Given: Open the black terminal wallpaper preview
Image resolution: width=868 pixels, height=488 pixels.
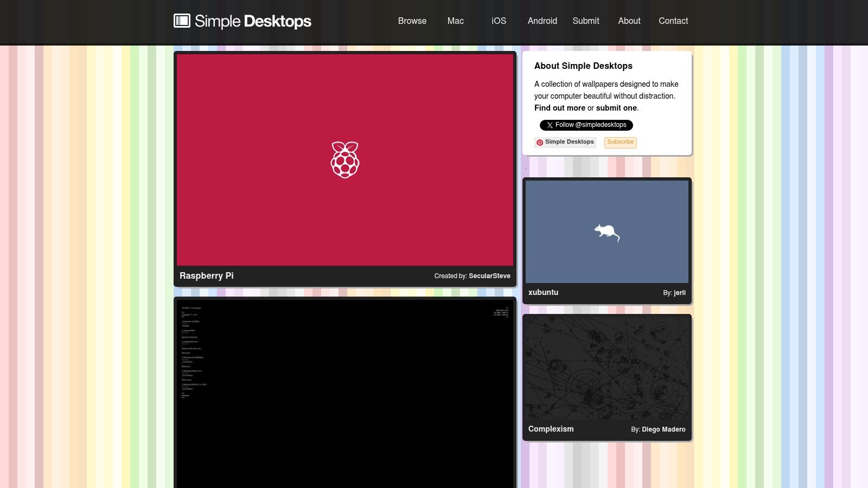Looking at the screenshot, I should [x=345, y=394].
